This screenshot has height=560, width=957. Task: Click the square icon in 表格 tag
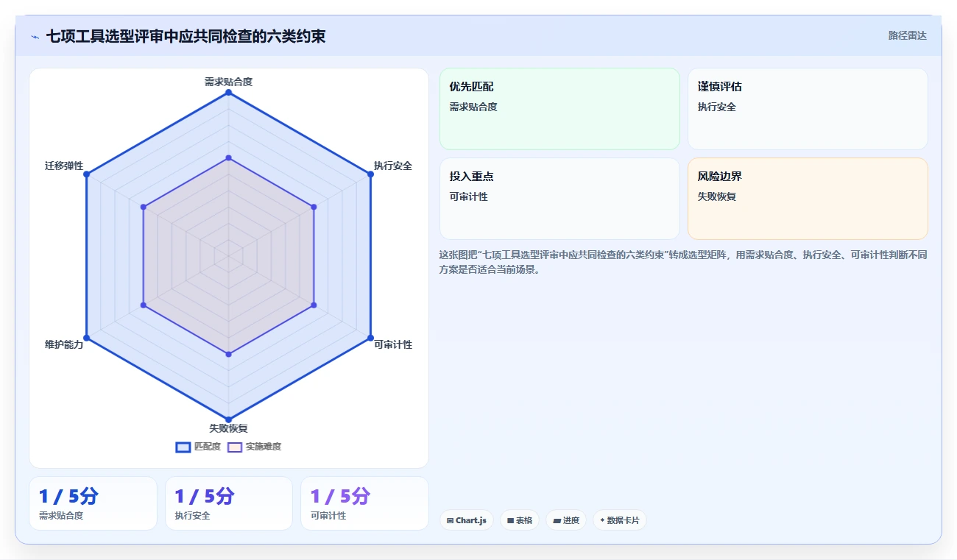[x=510, y=520]
